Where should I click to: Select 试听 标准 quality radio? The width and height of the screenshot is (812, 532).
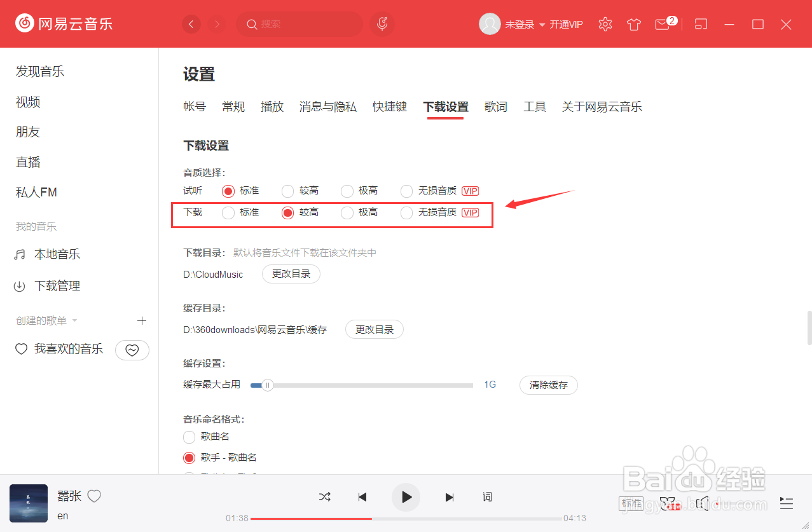pos(228,191)
